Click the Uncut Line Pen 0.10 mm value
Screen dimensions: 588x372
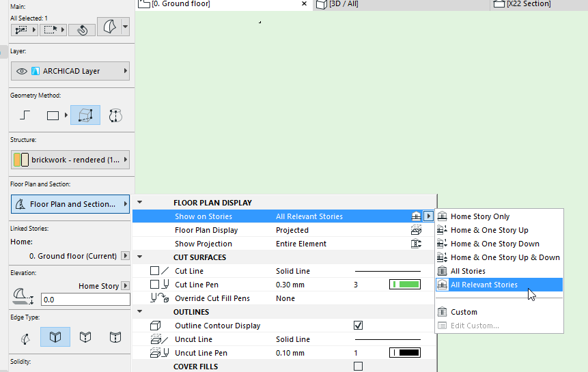tap(290, 353)
